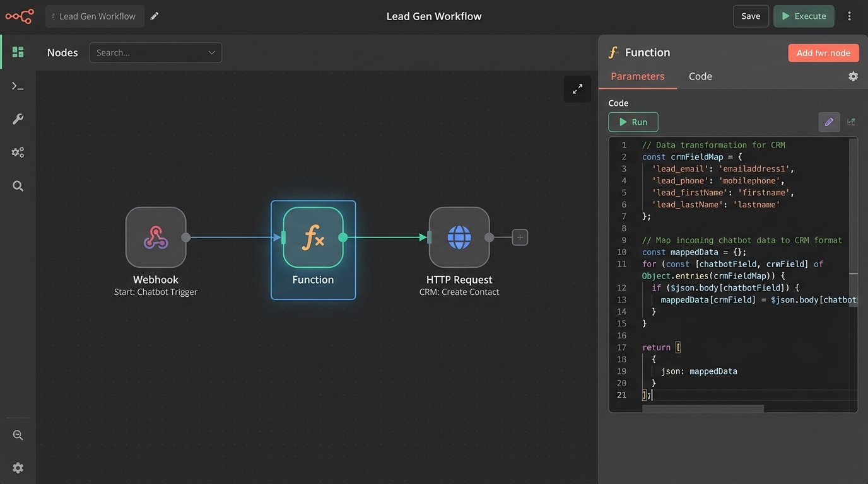Run the function code with Run button
The image size is (868, 484).
click(x=633, y=122)
